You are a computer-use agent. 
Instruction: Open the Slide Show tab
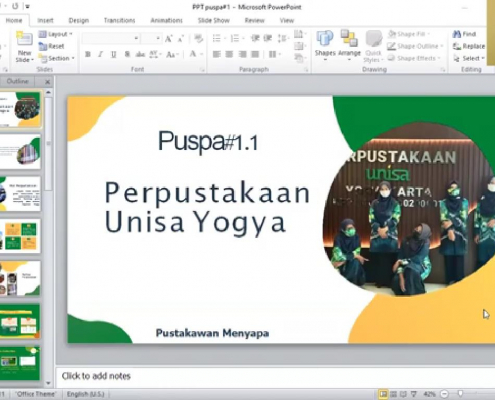pos(214,20)
